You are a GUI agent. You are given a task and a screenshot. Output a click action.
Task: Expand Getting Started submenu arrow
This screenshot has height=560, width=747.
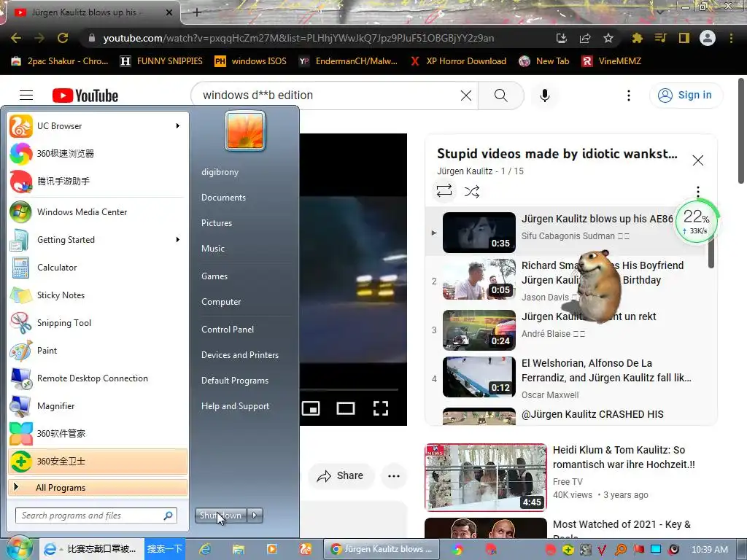(x=178, y=239)
